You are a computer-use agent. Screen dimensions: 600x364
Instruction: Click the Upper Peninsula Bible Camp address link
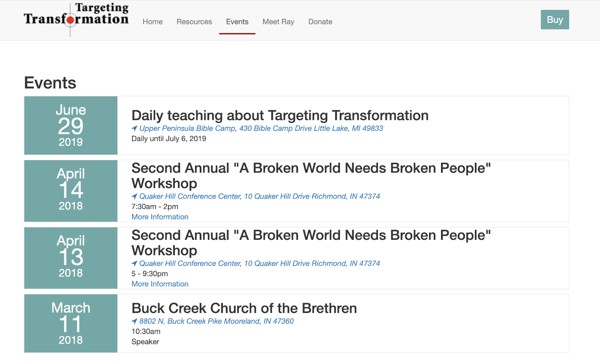[261, 128]
